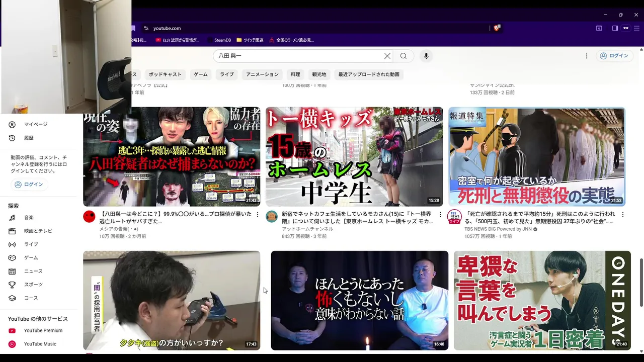Open the 近所から苦情が bookmark
The width and height of the screenshot is (644, 362).
pos(178,40)
